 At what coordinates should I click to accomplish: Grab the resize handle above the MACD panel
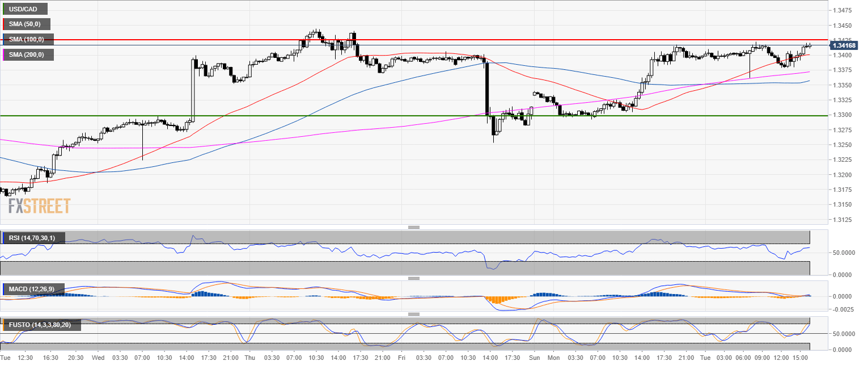tap(414, 278)
